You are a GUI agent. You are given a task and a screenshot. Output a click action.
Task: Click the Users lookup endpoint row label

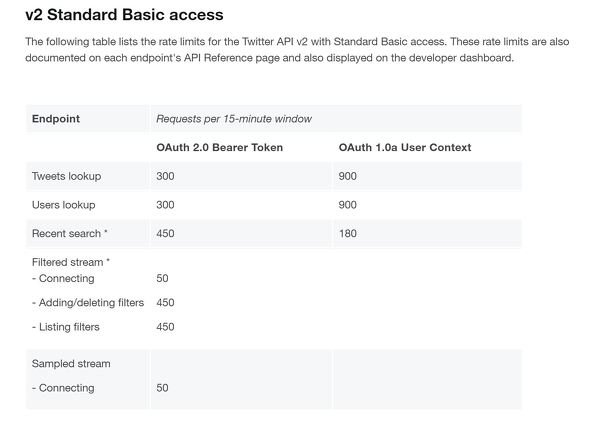click(x=64, y=205)
